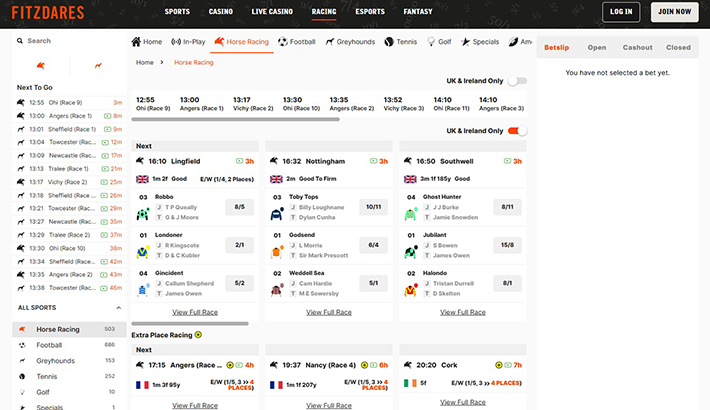Select Ghost Hunter odds 8/11
710x410 pixels.
pos(507,207)
